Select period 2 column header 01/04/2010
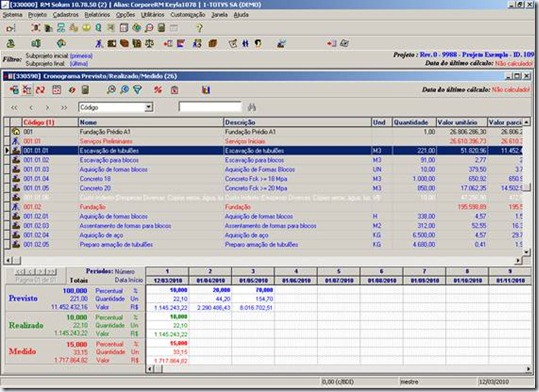Screen dimensions: 539x392 click(x=210, y=280)
